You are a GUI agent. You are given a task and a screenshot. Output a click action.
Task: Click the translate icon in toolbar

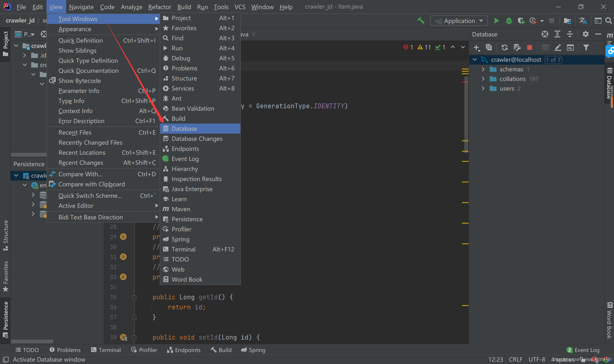tap(583, 21)
